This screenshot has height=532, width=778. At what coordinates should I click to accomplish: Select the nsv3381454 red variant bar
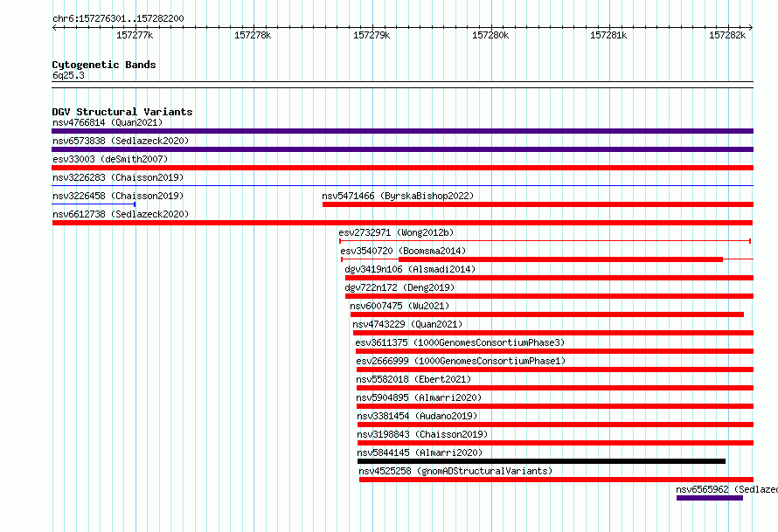(x=556, y=425)
